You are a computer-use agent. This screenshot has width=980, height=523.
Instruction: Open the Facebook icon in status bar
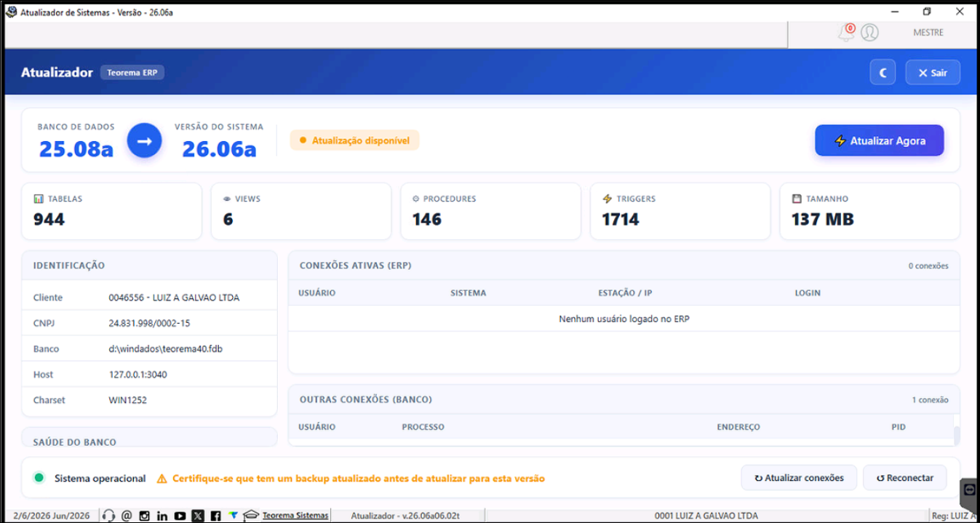coord(215,516)
